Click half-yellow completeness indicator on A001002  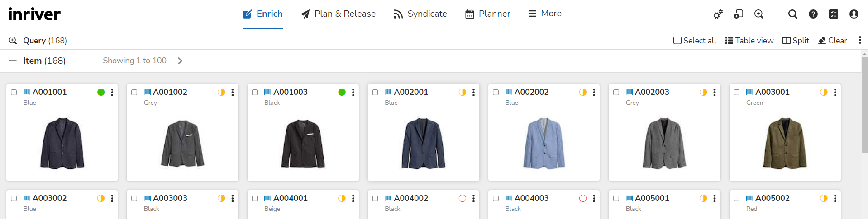221,92
